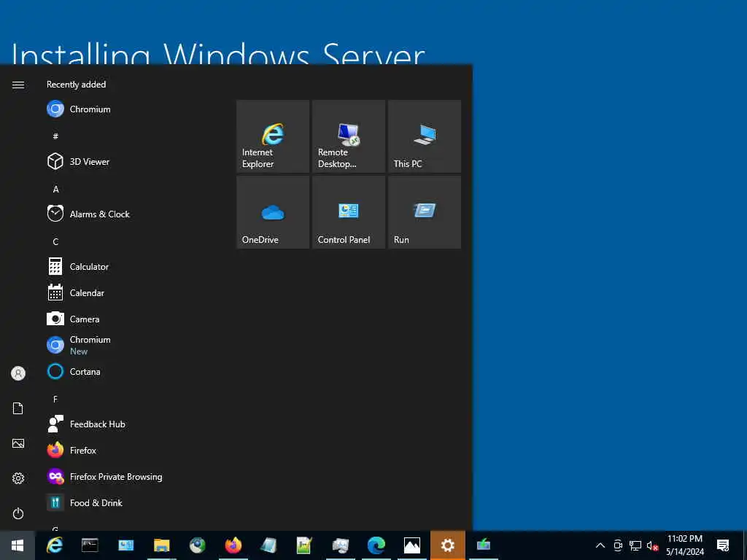Open the network tray icon
Viewport: 747px width, 560px height.
[x=635, y=545]
